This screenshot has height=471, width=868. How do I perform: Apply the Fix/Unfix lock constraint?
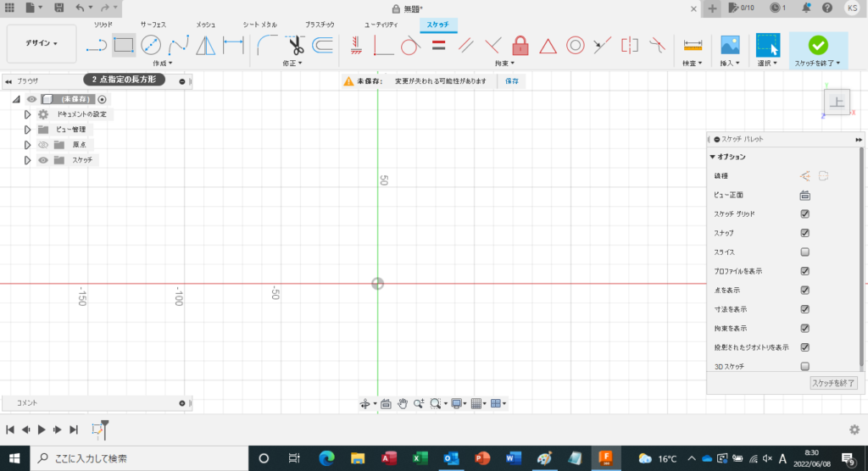pyautogui.click(x=520, y=46)
